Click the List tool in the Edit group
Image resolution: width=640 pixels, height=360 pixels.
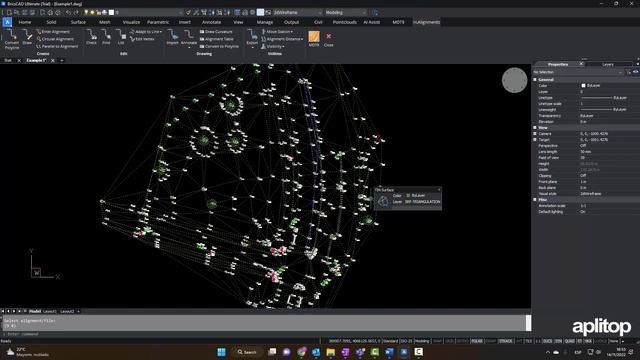coord(121,38)
